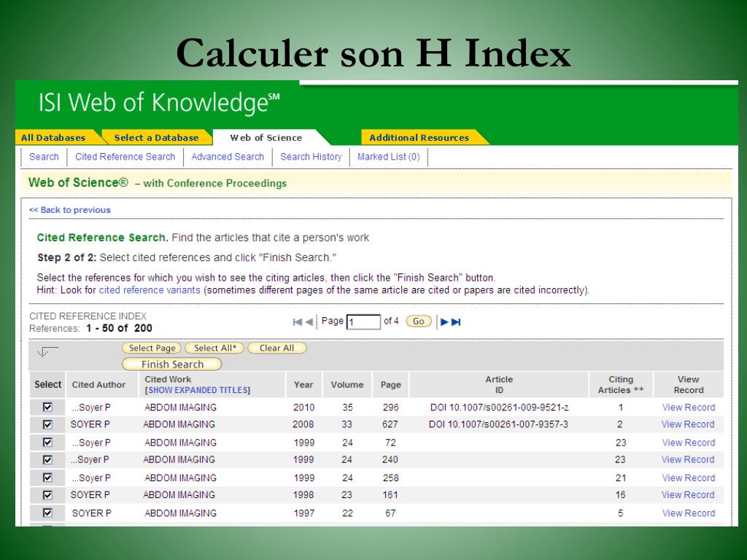This screenshot has height=560, width=747.
Task: Open the Search sub-menu link
Action: click(44, 157)
